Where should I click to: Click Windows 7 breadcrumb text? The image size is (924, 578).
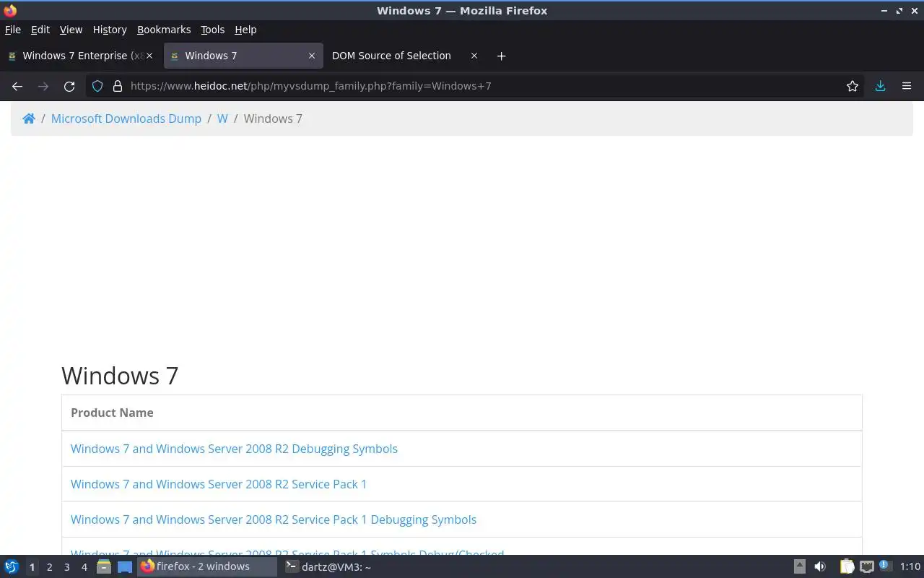click(273, 118)
